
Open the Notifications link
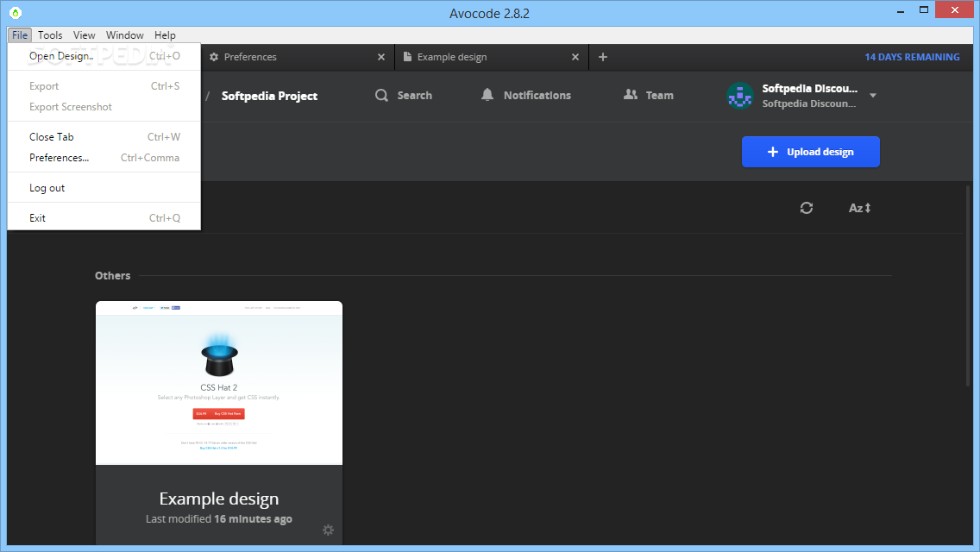(x=537, y=96)
